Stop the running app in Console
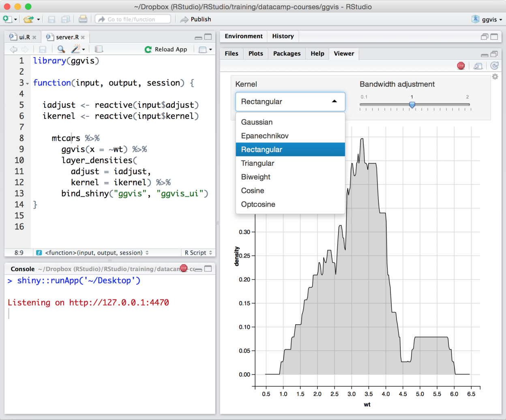Screen dimensions: 506x420 pyautogui.click(x=184, y=268)
